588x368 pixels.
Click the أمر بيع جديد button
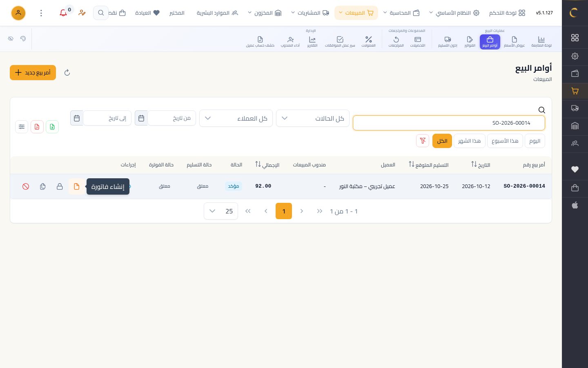[33, 73]
